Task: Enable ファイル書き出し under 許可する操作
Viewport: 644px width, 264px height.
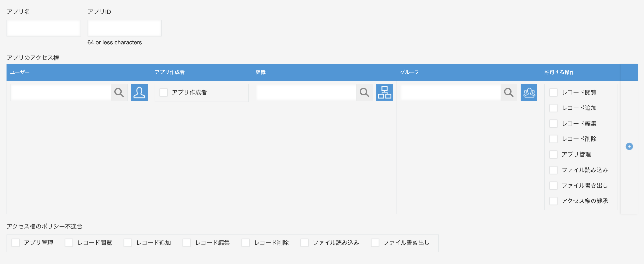Action: click(553, 185)
